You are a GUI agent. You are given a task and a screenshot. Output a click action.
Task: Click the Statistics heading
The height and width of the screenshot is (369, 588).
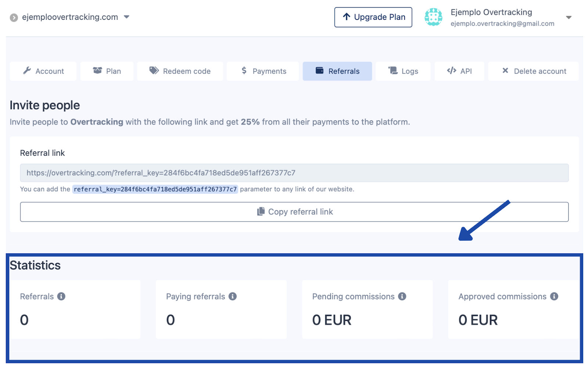point(35,265)
